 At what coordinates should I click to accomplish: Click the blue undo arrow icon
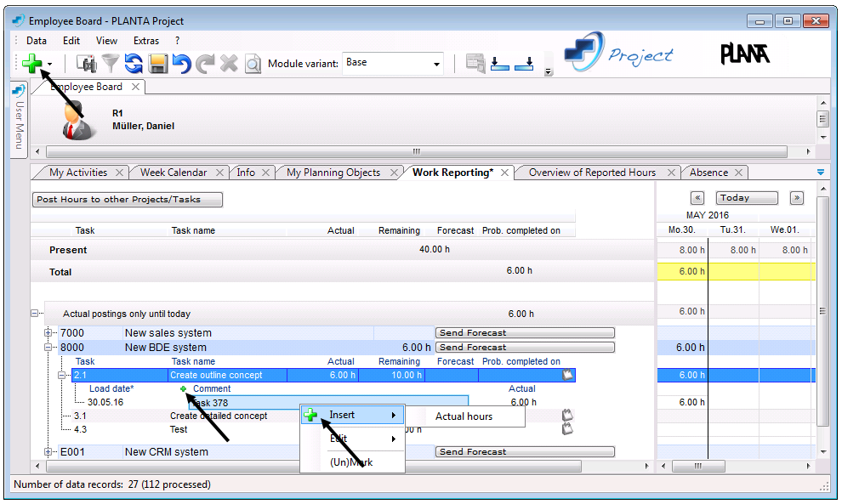click(181, 64)
